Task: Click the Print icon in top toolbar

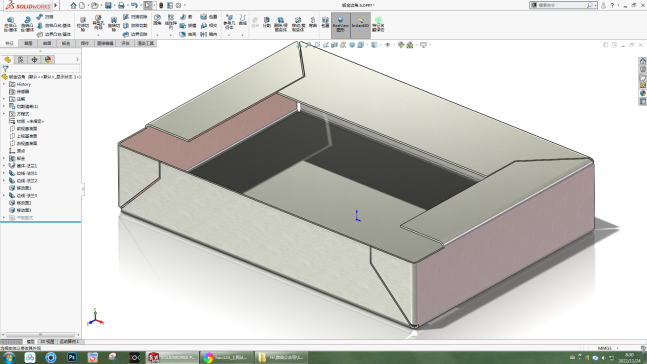Action: (x=121, y=5)
